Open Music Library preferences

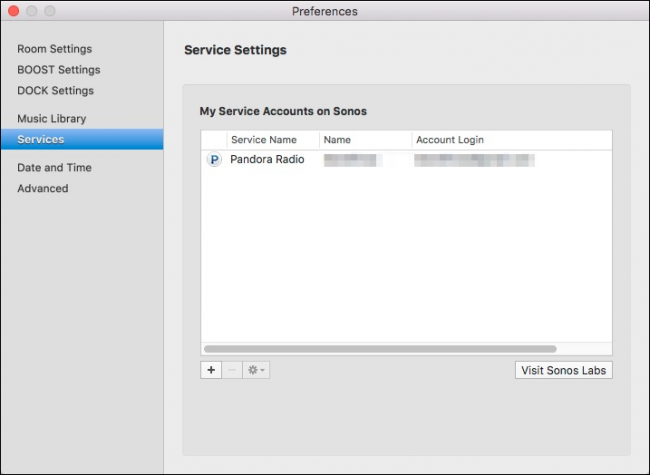click(51, 119)
